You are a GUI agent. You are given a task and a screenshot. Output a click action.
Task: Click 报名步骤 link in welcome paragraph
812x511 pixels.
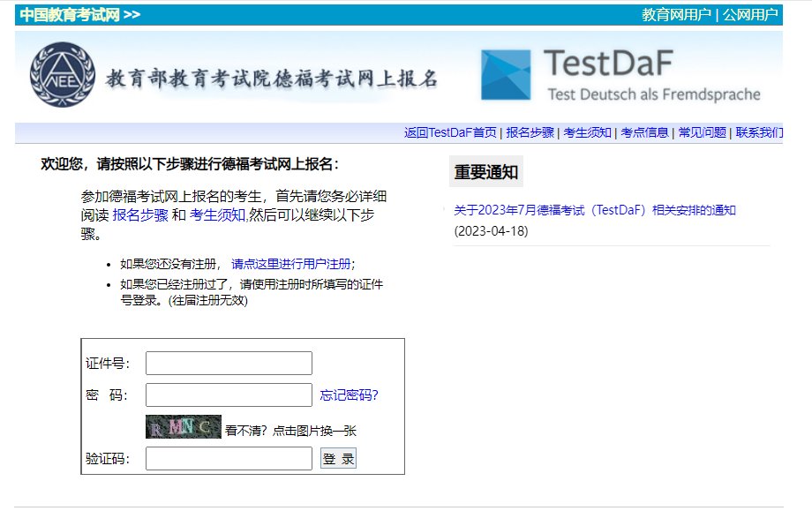pyautogui.click(x=140, y=214)
